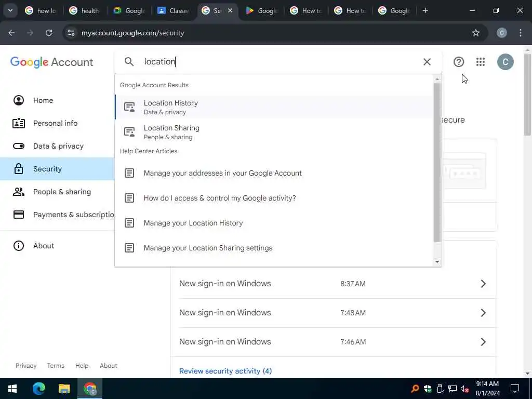532x399 pixels.
Task: Click the address bar URL
Action: click(x=132, y=33)
